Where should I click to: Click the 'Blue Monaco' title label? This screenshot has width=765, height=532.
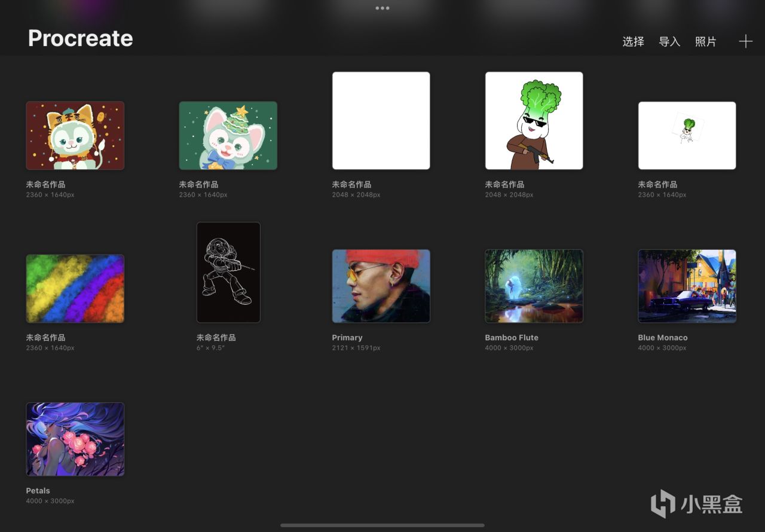(663, 338)
